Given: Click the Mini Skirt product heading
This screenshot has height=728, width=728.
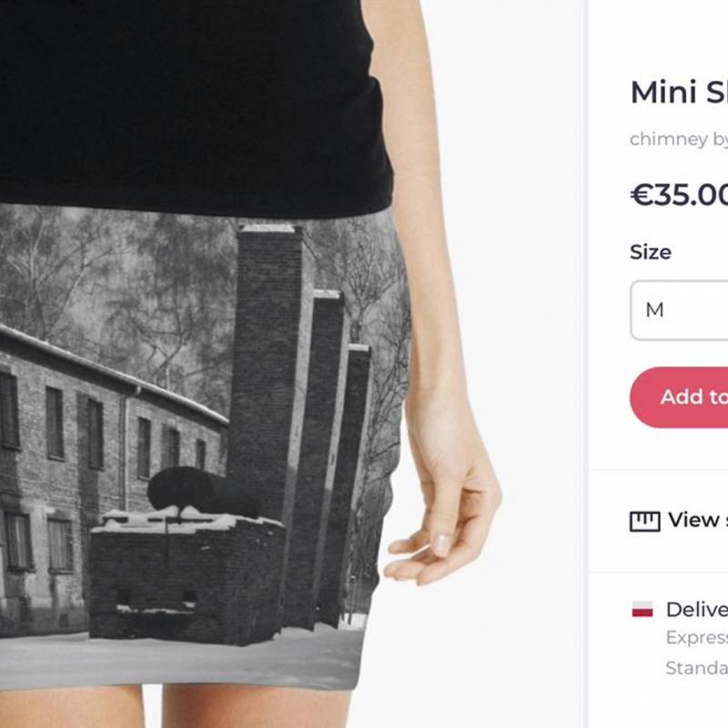Looking at the screenshot, I should tap(679, 92).
